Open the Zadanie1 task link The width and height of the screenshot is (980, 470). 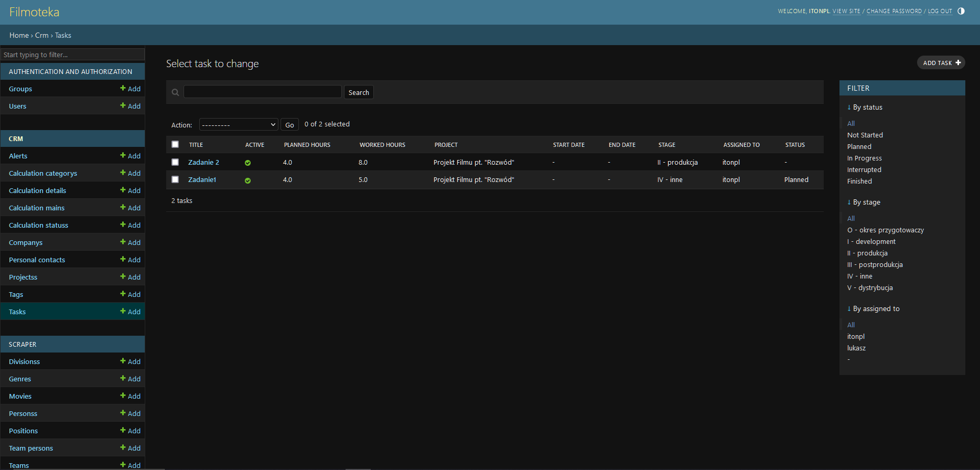pyautogui.click(x=202, y=179)
